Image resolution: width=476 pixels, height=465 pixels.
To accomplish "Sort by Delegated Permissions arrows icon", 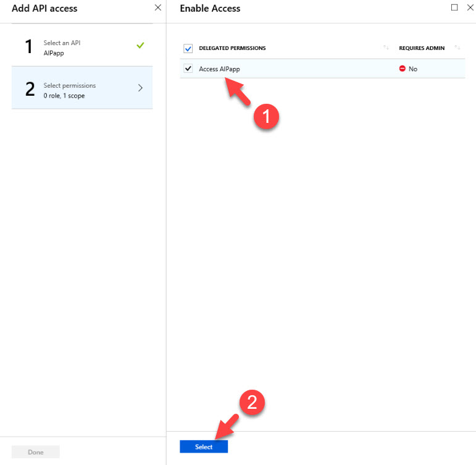I will pos(386,48).
